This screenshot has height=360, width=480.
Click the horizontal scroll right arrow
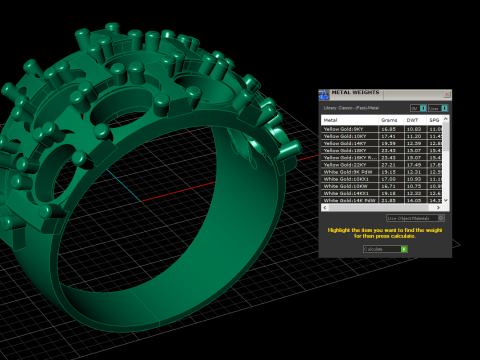point(439,207)
